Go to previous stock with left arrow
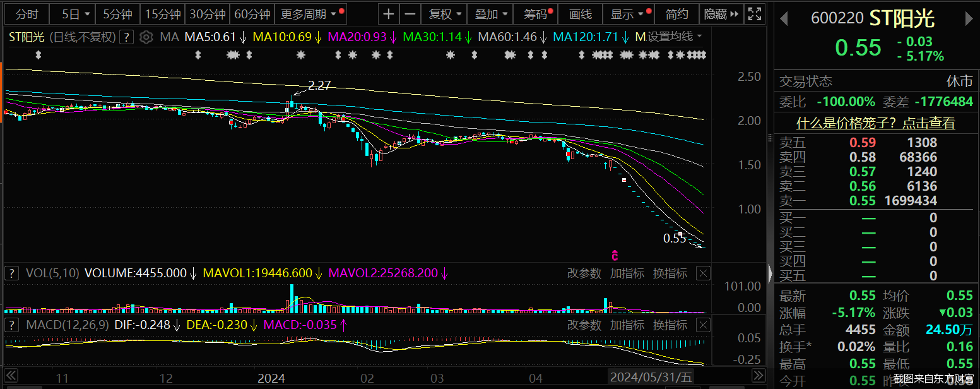Image resolution: width=980 pixels, height=389 pixels. (x=784, y=19)
